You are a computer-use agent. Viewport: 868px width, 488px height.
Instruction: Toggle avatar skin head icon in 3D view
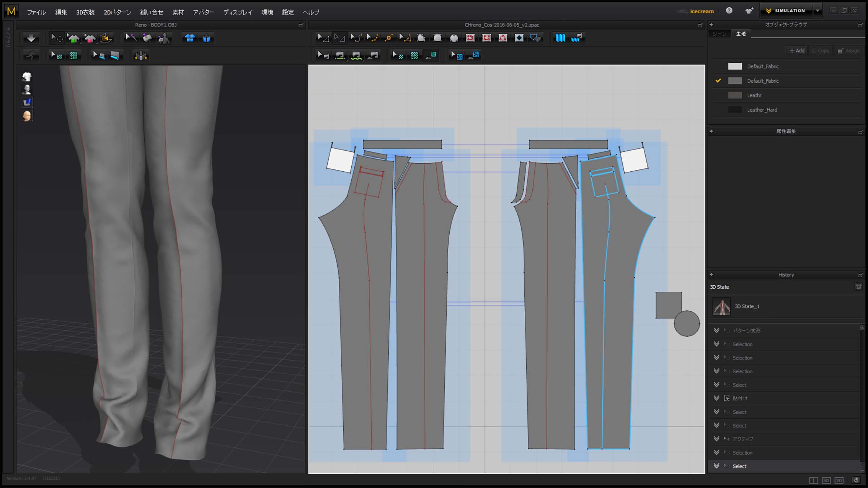(x=27, y=115)
